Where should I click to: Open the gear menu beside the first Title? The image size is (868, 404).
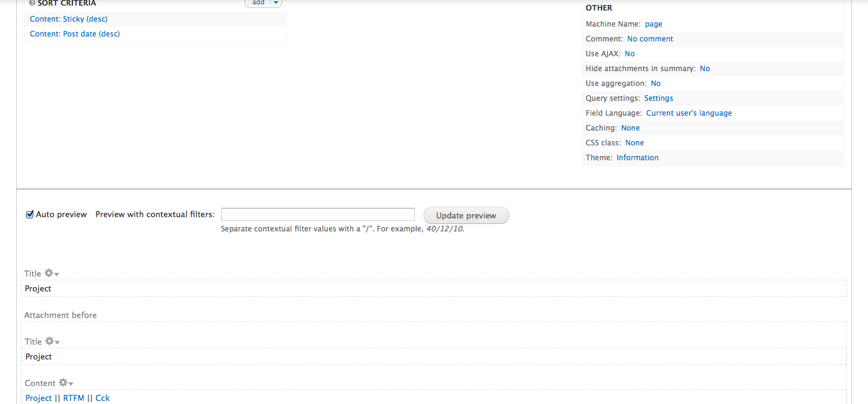pos(51,273)
